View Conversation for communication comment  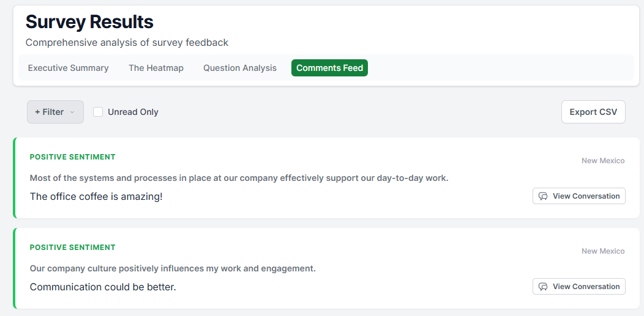(x=578, y=287)
